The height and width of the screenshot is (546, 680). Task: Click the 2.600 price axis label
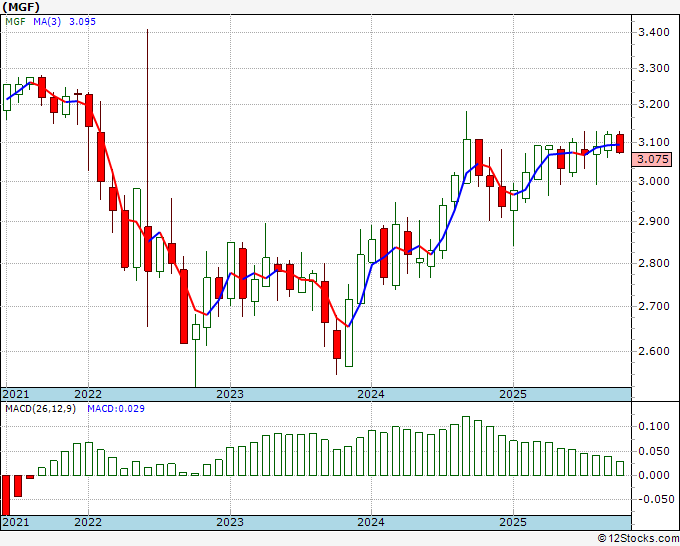coord(654,351)
